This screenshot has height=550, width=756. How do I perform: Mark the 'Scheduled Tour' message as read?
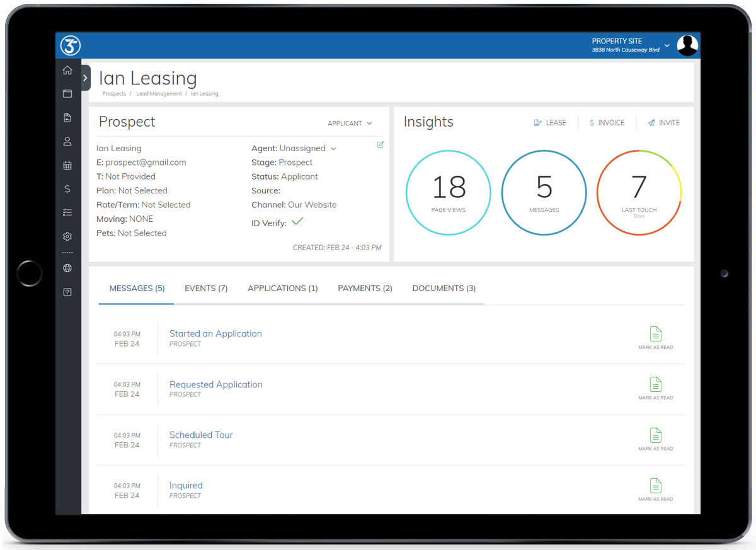(655, 438)
